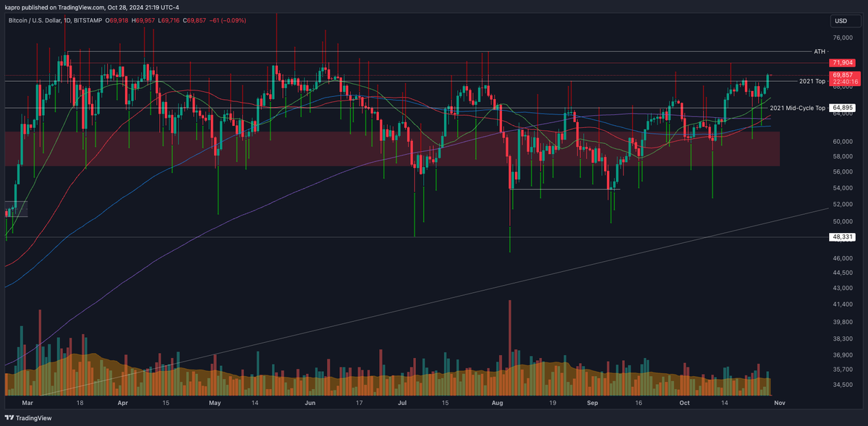This screenshot has height=426, width=868.
Task: Click the low value L69,716
Action: tap(169, 20)
